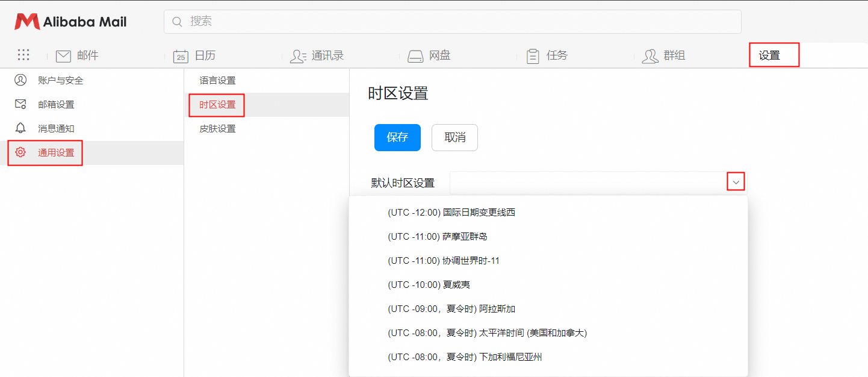Expand the default timezone dropdown arrow
Image resolution: width=868 pixels, height=377 pixels.
click(x=736, y=182)
